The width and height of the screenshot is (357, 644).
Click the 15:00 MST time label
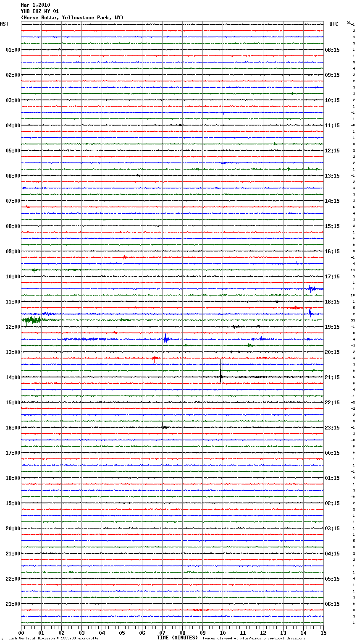coord(13,403)
